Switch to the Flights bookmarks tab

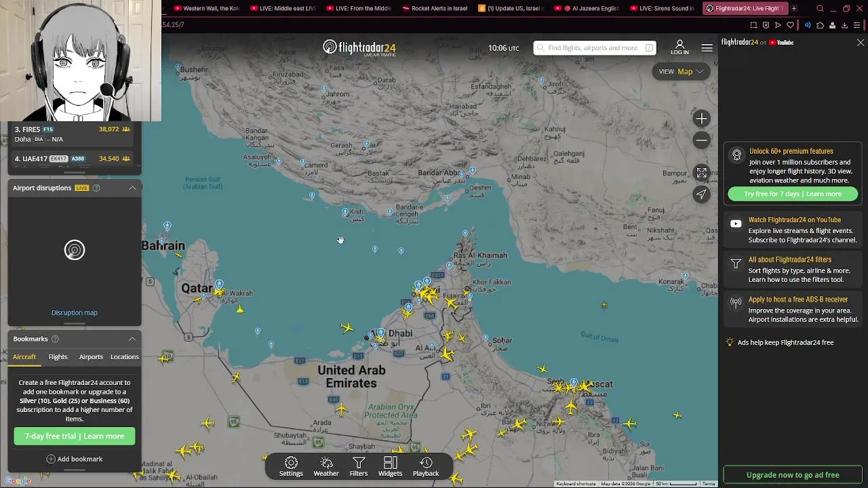pyautogui.click(x=58, y=357)
